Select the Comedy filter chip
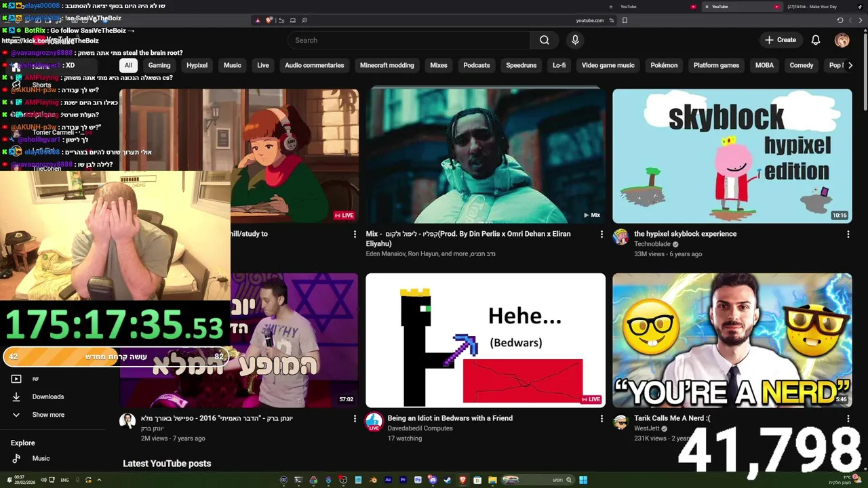This screenshot has height=488, width=868. pyautogui.click(x=801, y=65)
